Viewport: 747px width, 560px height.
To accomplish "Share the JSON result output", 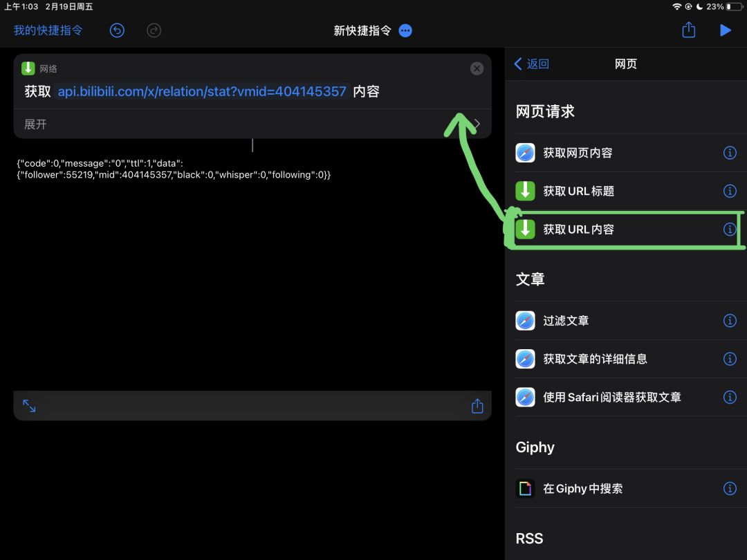I will [477, 406].
